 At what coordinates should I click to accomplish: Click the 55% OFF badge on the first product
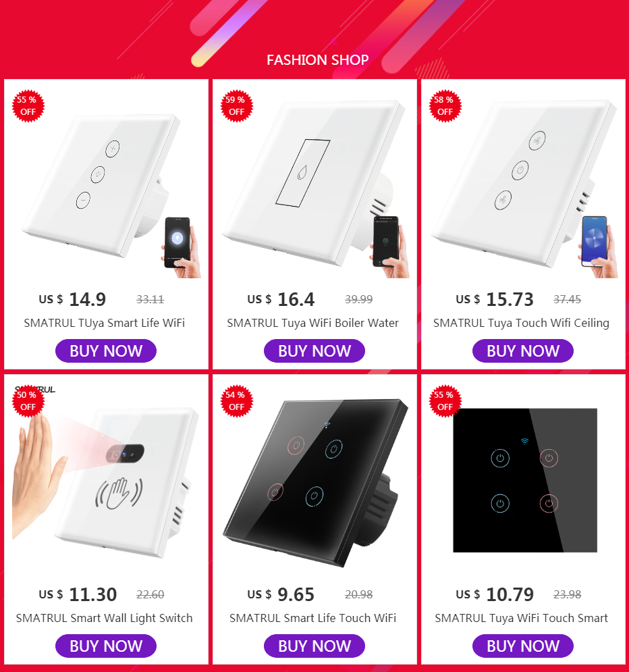point(28,106)
